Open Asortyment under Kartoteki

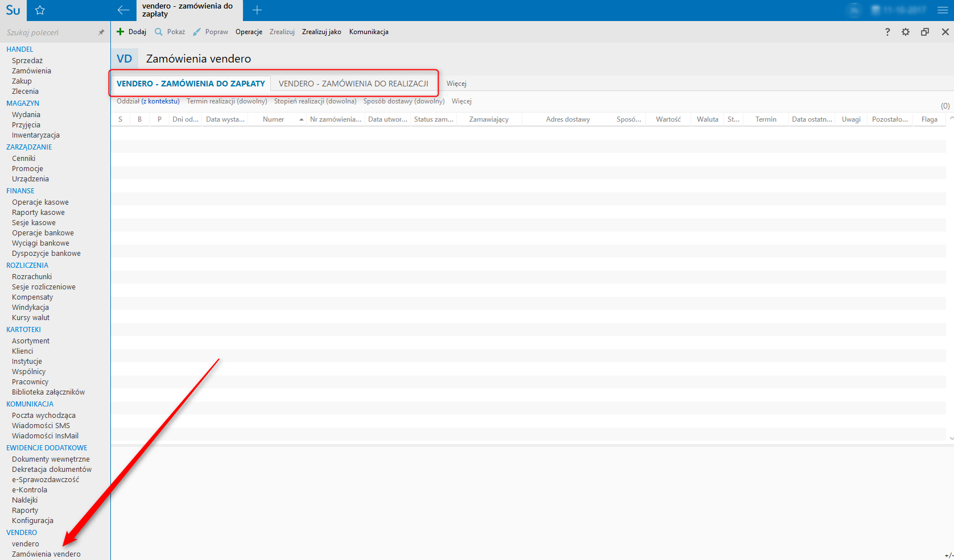click(x=31, y=341)
